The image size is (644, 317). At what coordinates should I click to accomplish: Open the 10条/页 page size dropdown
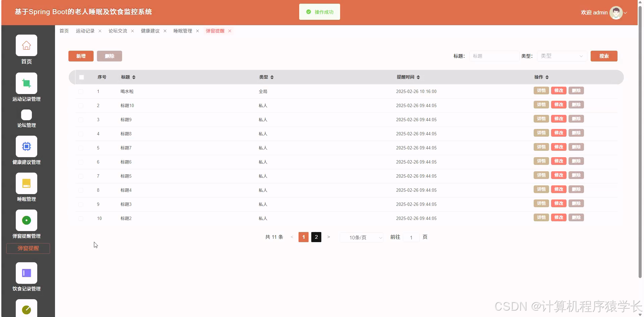click(x=361, y=237)
